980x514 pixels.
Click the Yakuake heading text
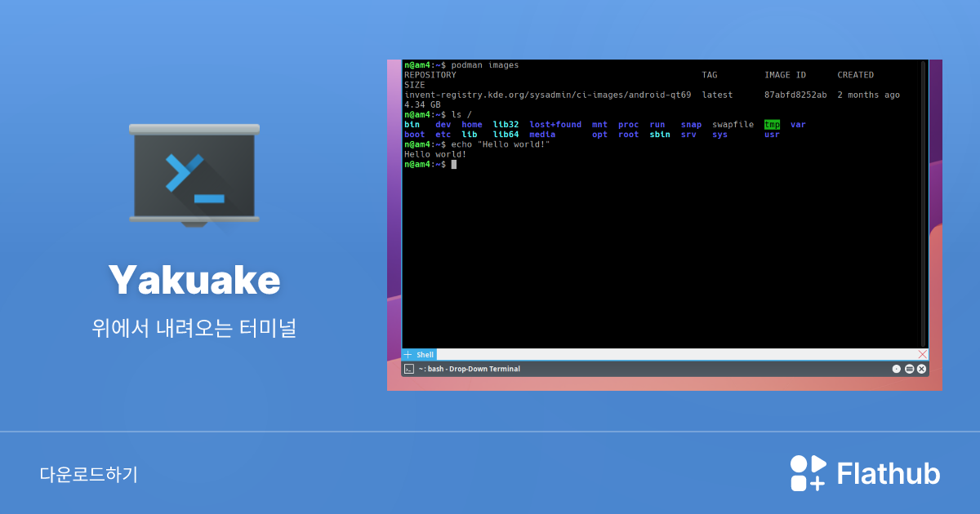(x=194, y=280)
